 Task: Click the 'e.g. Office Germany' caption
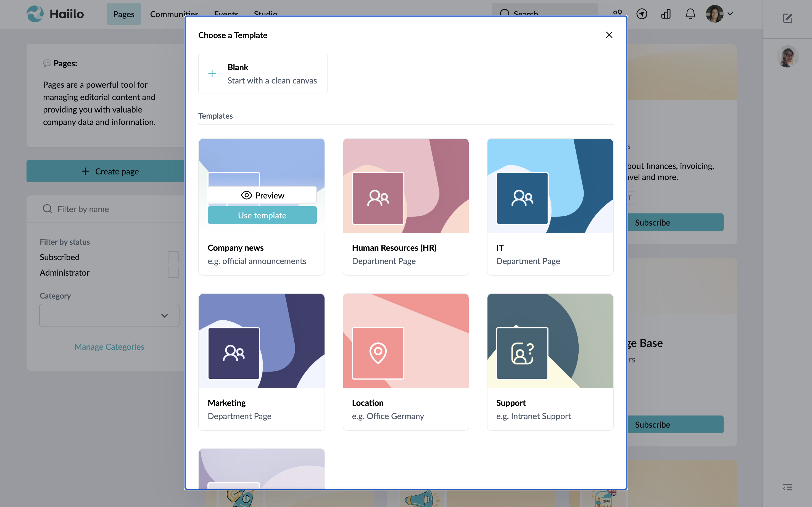388,416
